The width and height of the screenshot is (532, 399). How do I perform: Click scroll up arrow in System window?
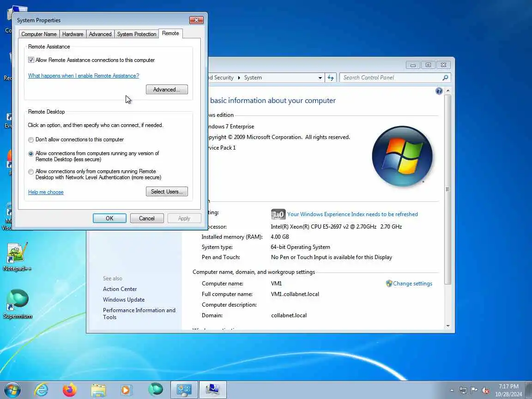point(447,91)
